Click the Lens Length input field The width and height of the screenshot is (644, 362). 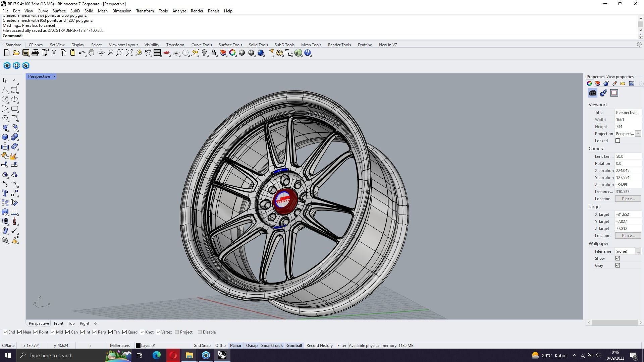(627, 157)
